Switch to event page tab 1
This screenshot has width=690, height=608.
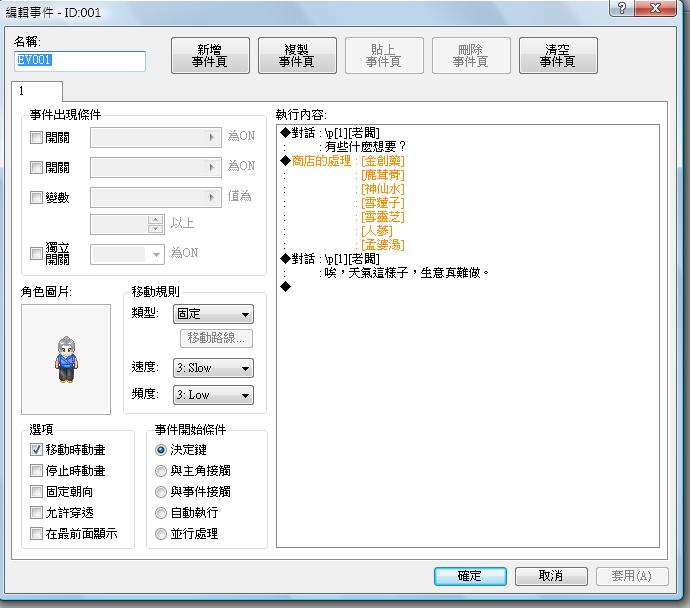click(37, 91)
